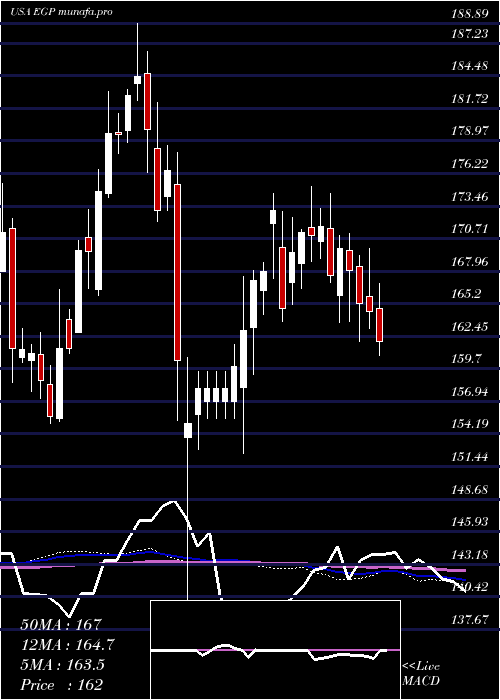
Task: Select the 170.71 price label
Action: tap(469, 229)
